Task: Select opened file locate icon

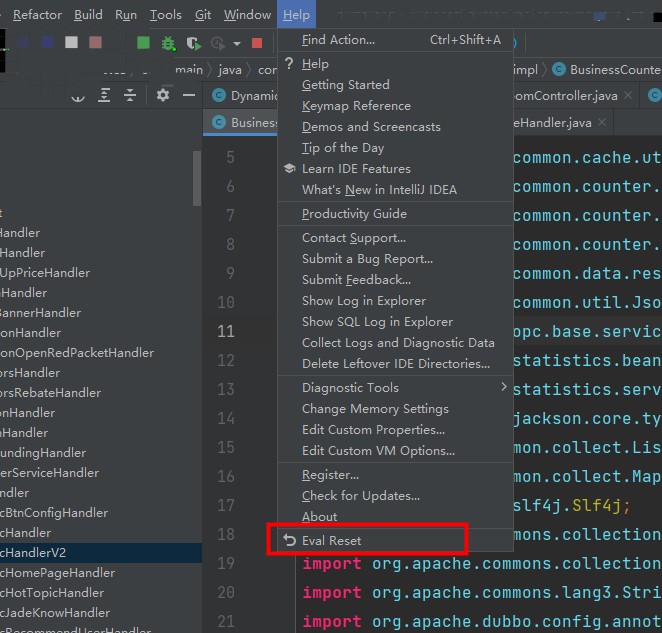Action: [78, 97]
